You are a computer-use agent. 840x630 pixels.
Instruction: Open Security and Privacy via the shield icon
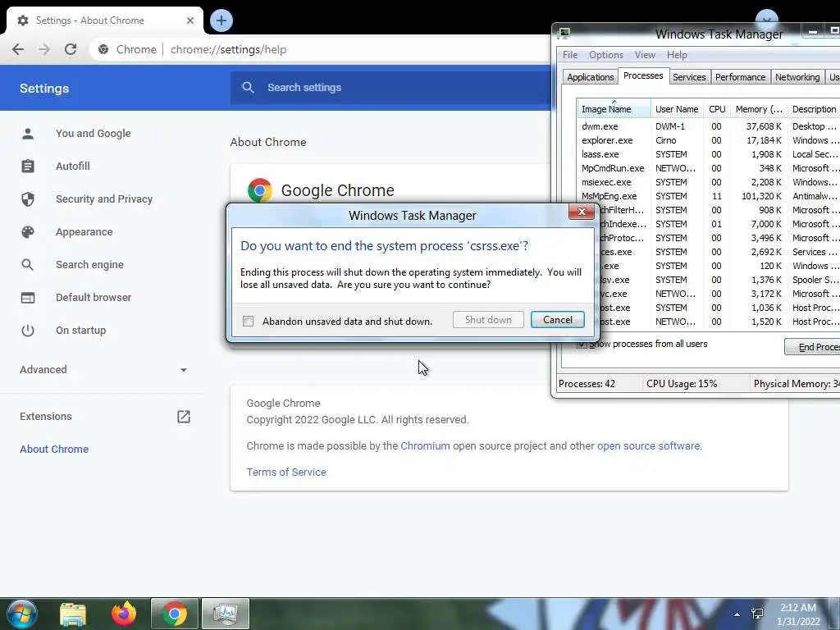tap(28, 199)
